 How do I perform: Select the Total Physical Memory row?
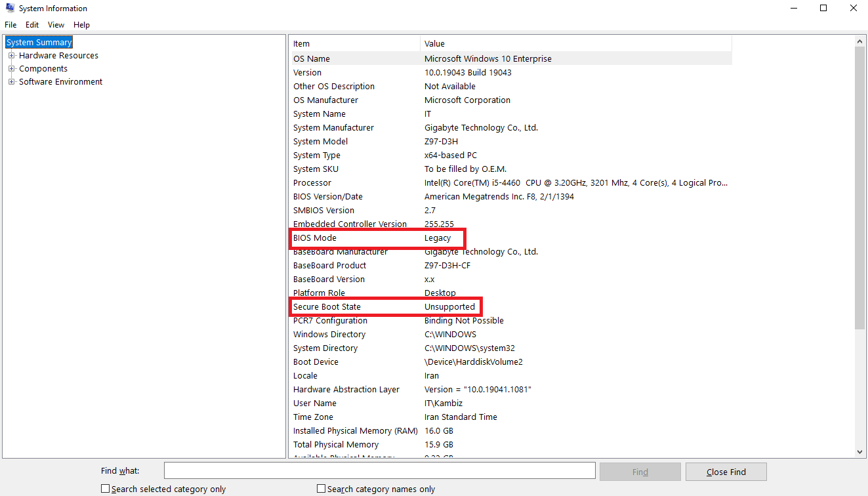click(x=510, y=444)
